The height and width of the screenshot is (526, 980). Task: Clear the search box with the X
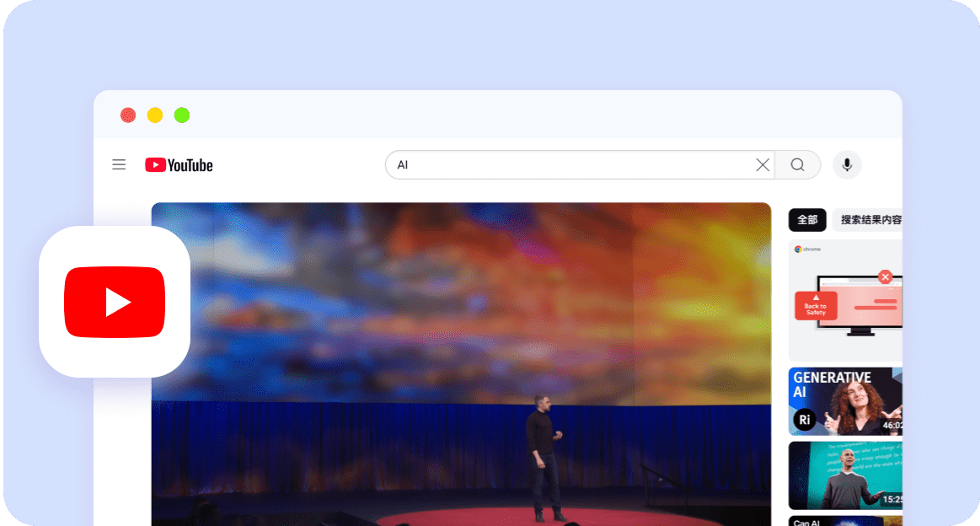tap(763, 165)
